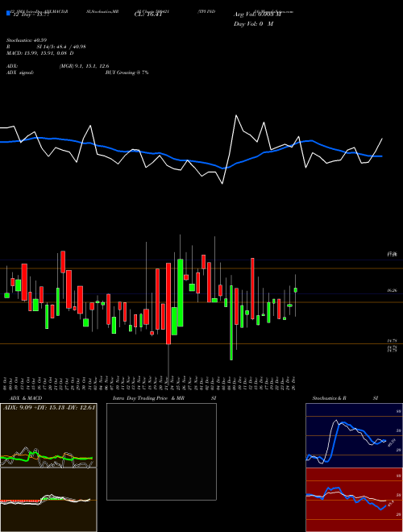Click the empty Intra Day Trading Price panel
This screenshot has height=532, width=403.
tap(161, 451)
